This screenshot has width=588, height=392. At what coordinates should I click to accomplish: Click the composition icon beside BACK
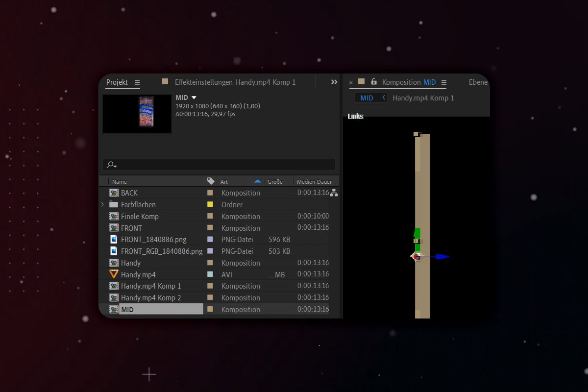click(114, 193)
